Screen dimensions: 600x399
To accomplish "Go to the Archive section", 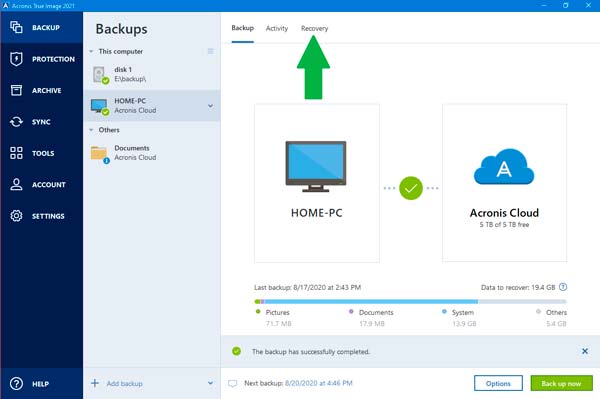I will [41, 90].
